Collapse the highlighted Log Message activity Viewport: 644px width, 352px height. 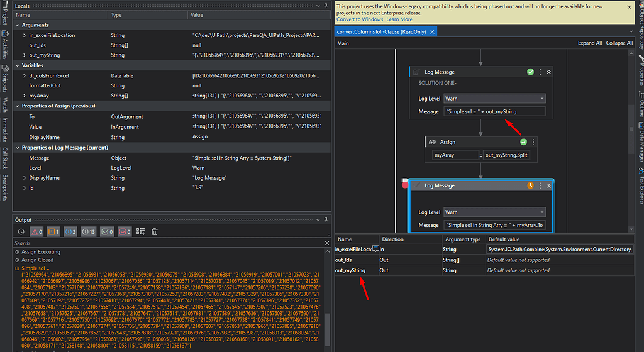click(x=548, y=185)
